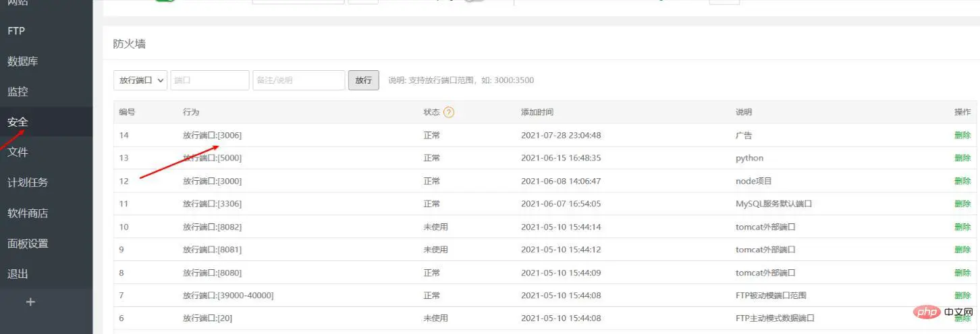Delete the python port 5000 rule
980x334 pixels.
pyautogui.click(x=962, y=158)
